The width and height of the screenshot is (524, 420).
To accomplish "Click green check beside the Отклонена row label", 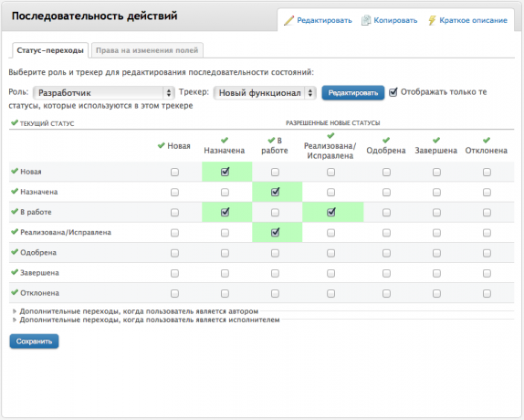I will click(15, 292).
